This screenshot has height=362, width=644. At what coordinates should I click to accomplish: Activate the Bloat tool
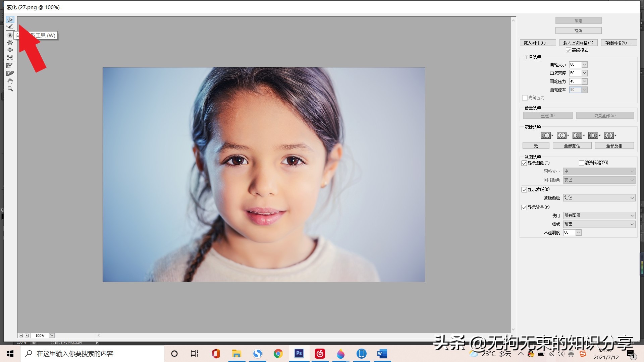click(10, 50)
